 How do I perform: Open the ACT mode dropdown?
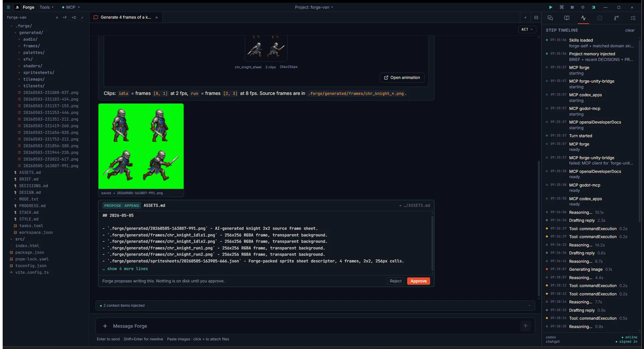527,29
